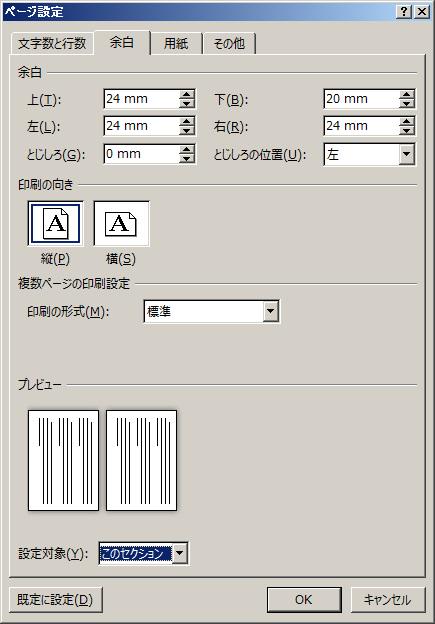Open the その他 tab
The width and height of the screenshot is (435, 624).
click(229, 43)
